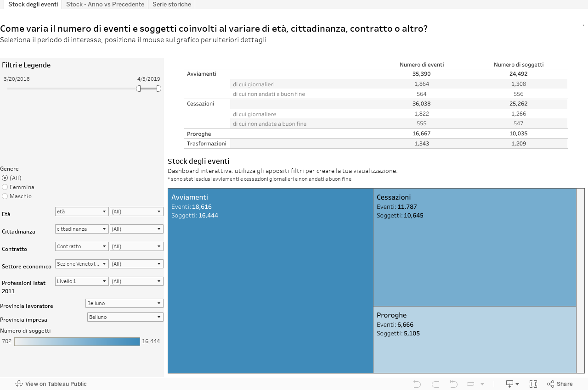588x390 pixels.
Task: Select the Avviamenti treemap block
Action: [x=271, y=281]
